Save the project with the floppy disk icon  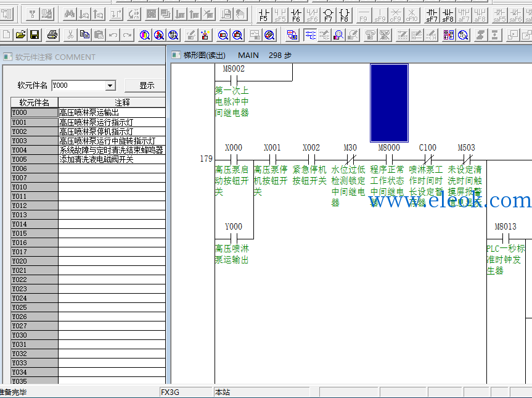(35, 35)
